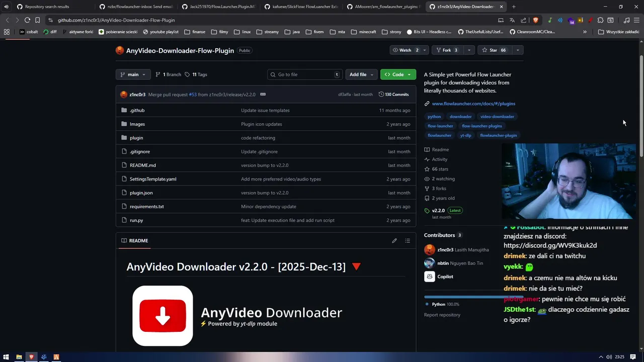Image resolution: width=644 pixels, height=362 pixels.
Task: Expand the Fork options dropdown arrow
Action: pos(469,50)
